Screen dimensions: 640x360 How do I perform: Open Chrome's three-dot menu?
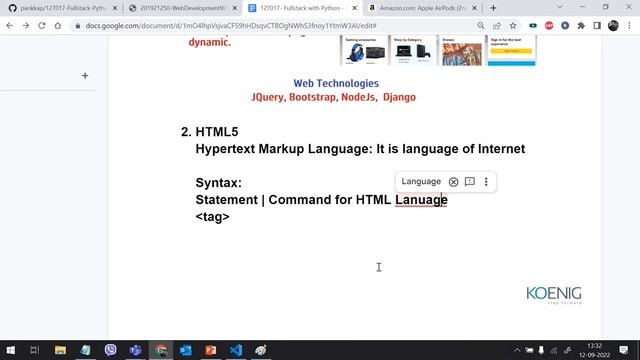[x=629, y=26]
